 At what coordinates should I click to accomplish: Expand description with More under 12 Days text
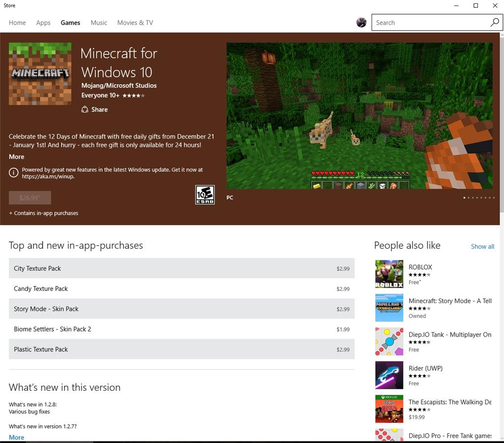(x=16, y=157)
